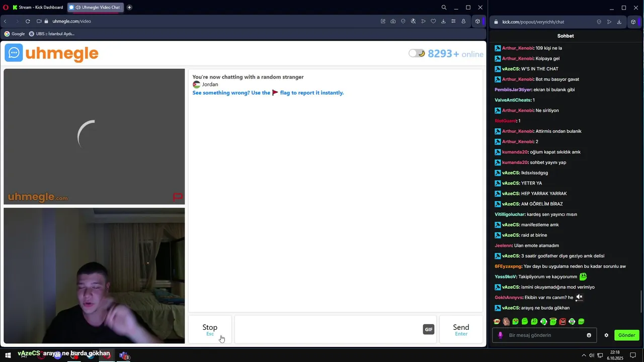Click padlock in the kick.com chat window

point(496,22)
